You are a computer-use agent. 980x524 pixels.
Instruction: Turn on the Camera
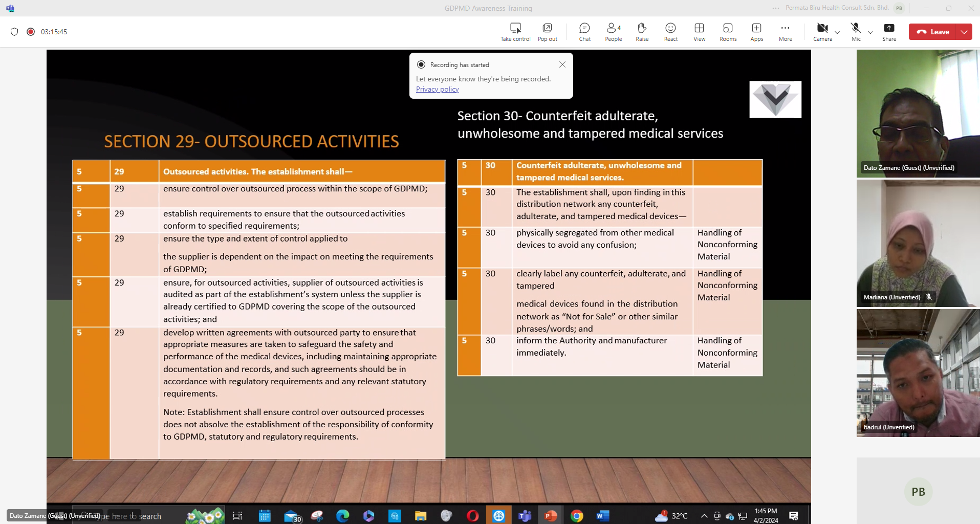(822, 32)
